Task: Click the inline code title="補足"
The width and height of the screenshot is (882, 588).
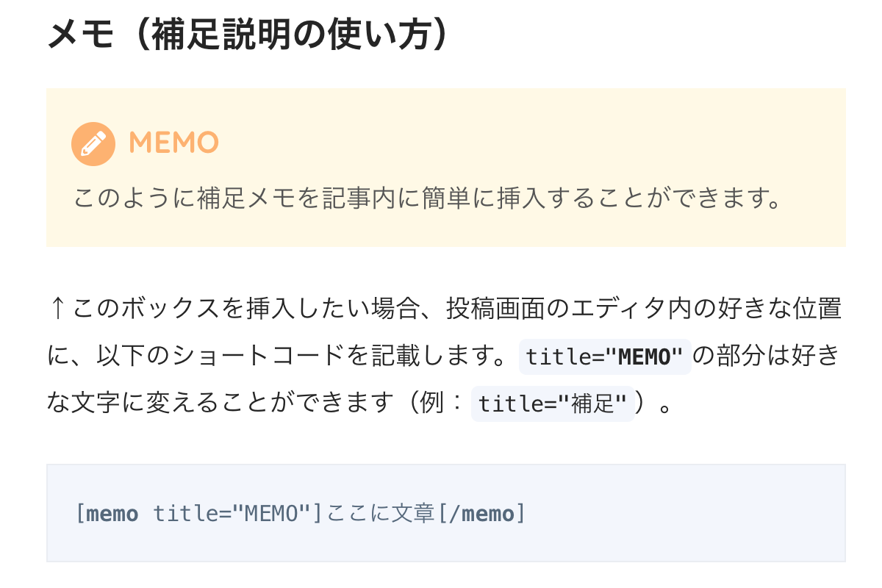Action: pyautogui.click(x=553, y=404)
